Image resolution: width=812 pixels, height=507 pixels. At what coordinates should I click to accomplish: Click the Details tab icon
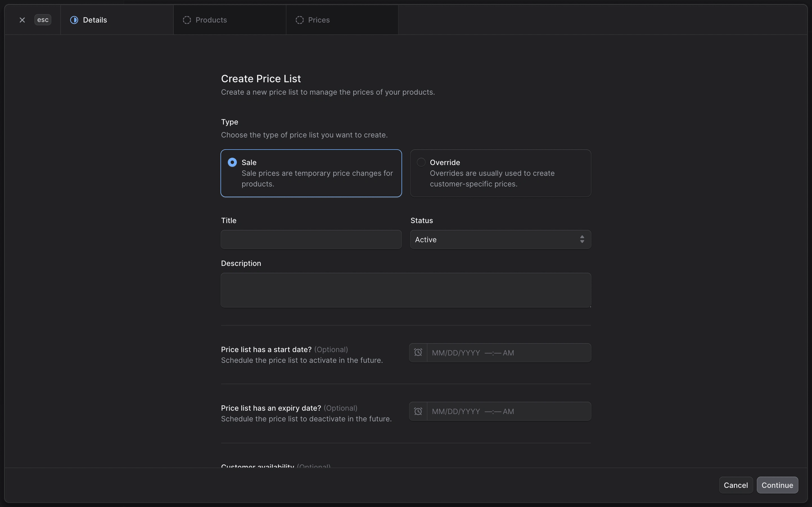coord(73,19)
